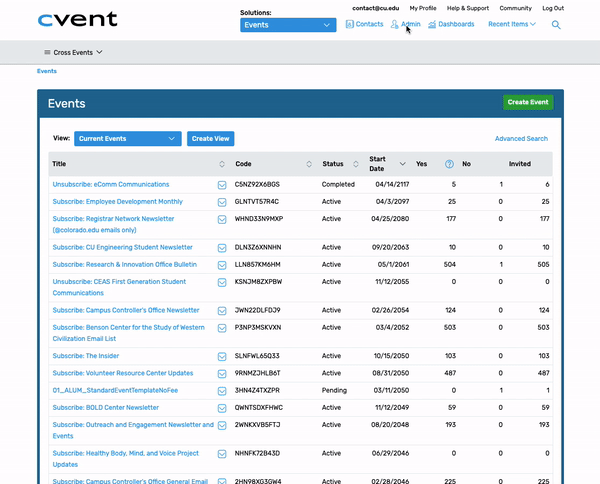The width and height of the screenshot is (600, 484).
Task: Expand the Cross Events chevron
Action: pos(99,52)
